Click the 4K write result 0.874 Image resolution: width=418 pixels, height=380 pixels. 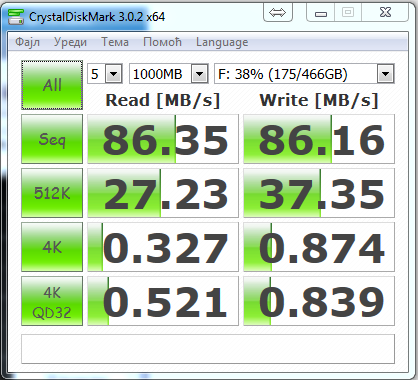coord(319,247)
